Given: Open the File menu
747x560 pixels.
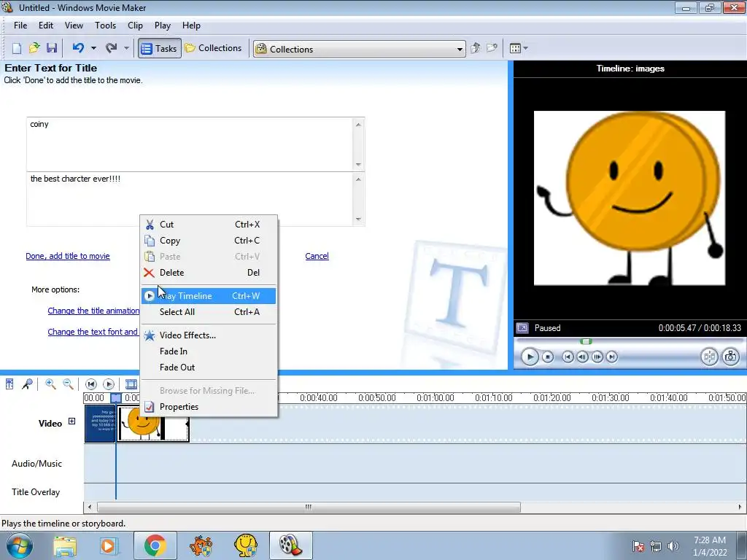Looking at the screenshot, I should pos(20,26).
